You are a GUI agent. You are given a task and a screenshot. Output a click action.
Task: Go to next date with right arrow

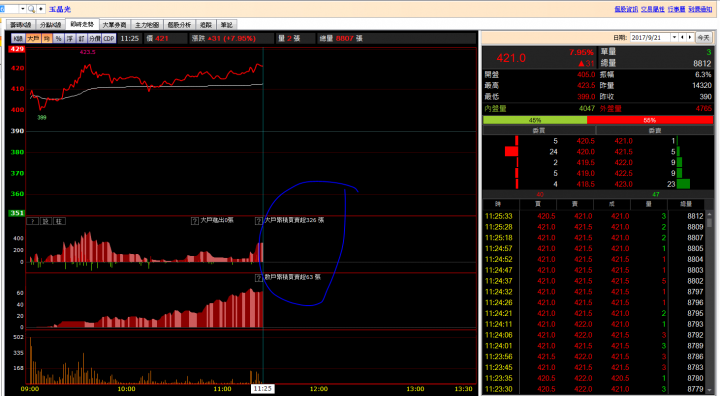pyautogui.click(x=690, y=38)
